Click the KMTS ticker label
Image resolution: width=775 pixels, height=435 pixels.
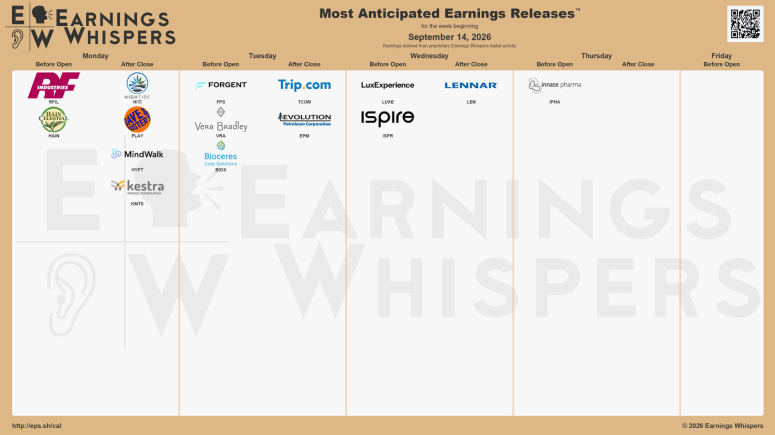coord(137,204)
